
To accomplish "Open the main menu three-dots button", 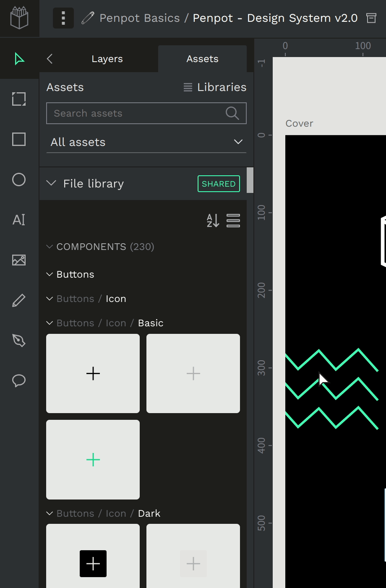I will pyautogui.click(x=63, y=18).
